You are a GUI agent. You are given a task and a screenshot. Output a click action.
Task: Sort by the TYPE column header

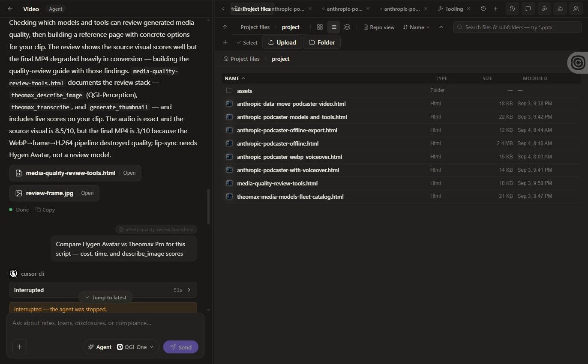[441, 78]
